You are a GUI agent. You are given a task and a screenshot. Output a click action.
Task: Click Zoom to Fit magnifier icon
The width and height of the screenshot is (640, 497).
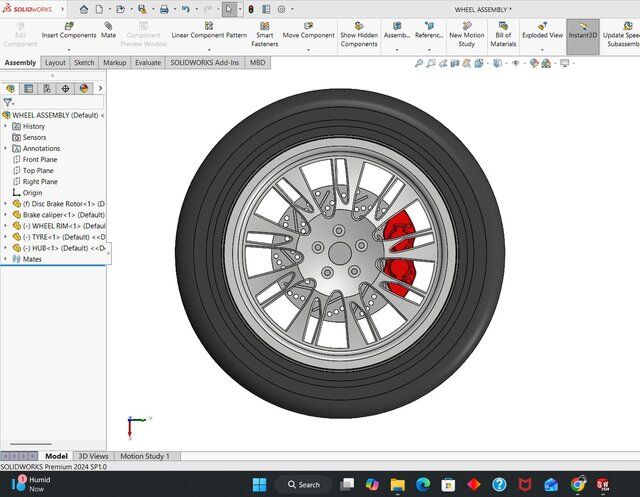pos(419,63)
